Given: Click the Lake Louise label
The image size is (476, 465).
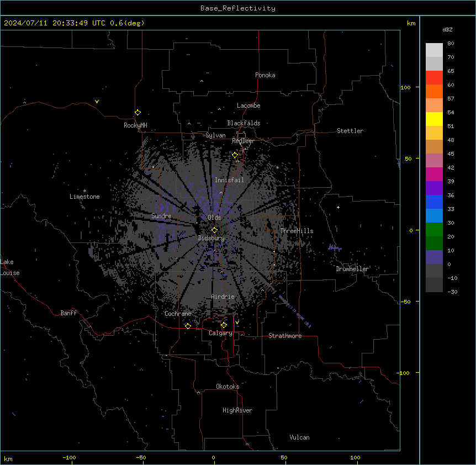Looking at the screenshot, I should [10, 267].
